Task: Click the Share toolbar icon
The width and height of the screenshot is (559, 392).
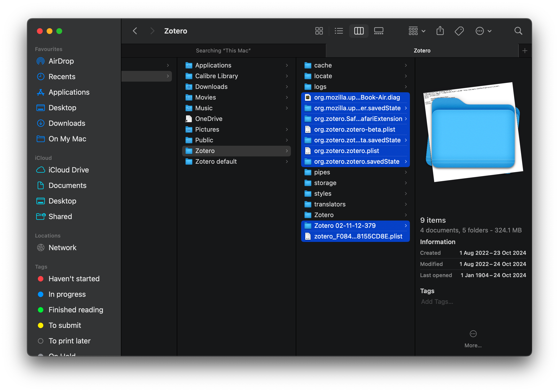Action: pyautogui.click(x=440, y=31)
